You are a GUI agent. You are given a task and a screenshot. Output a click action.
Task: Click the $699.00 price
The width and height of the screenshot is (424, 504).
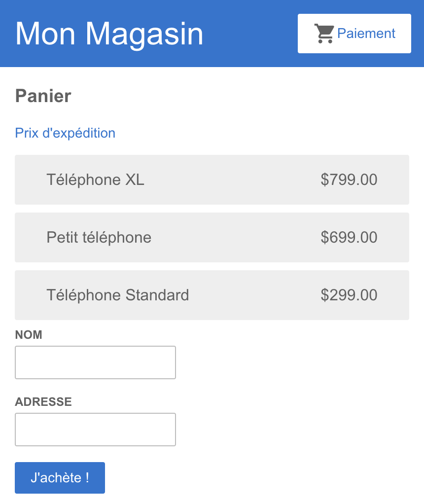tap(349, 238)
